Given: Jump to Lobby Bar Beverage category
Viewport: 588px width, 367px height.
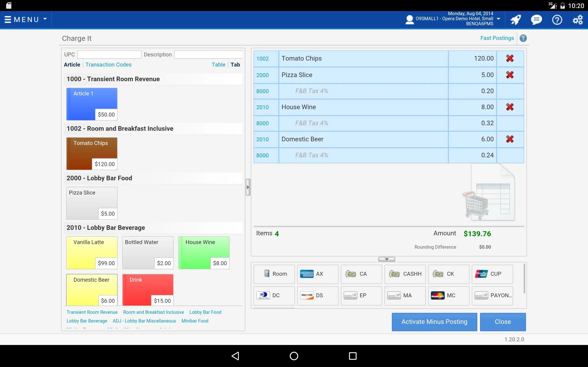Looking at the screenshot, I should point(87,321).
